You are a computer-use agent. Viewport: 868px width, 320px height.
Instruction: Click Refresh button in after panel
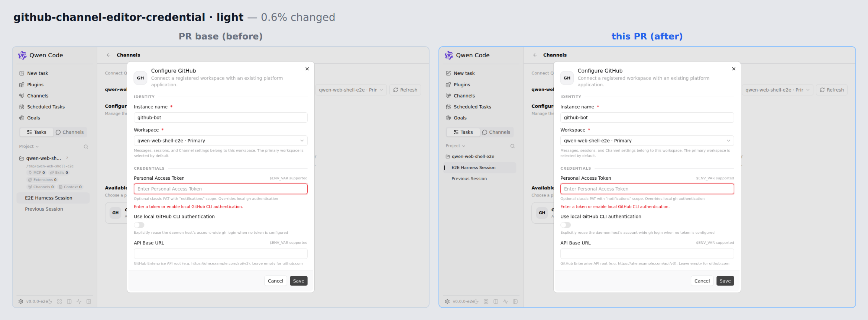click(832, 90)
